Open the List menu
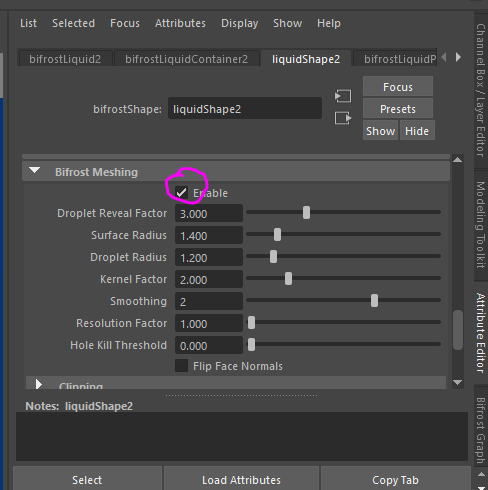The image size is (488, 490). pyautogui.click(x=28, y=23)
